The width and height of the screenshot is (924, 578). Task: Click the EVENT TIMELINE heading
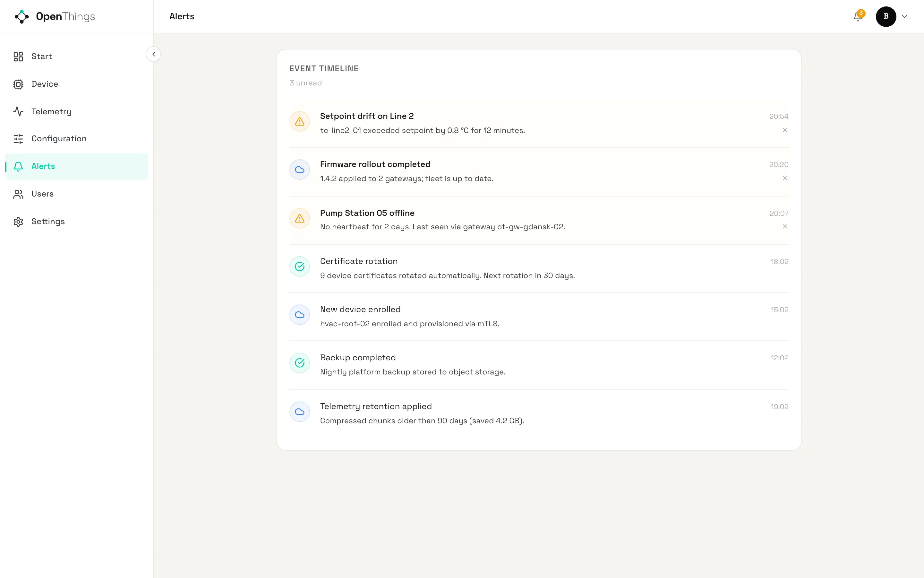coord(324,69)
